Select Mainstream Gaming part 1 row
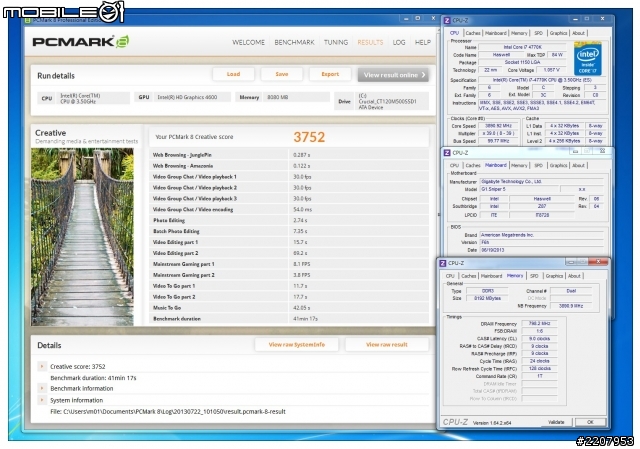The width and height of the screenshot is (640, 449). (x=289, y=264)
